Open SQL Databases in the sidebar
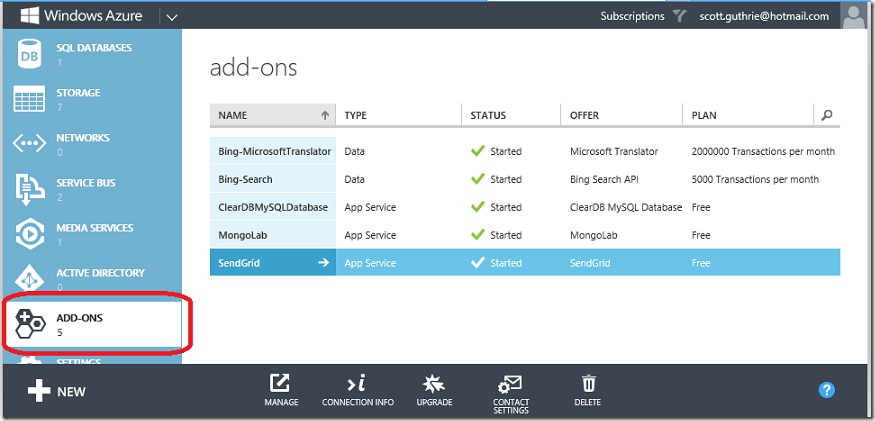The image size is (875, 421). 92,54
